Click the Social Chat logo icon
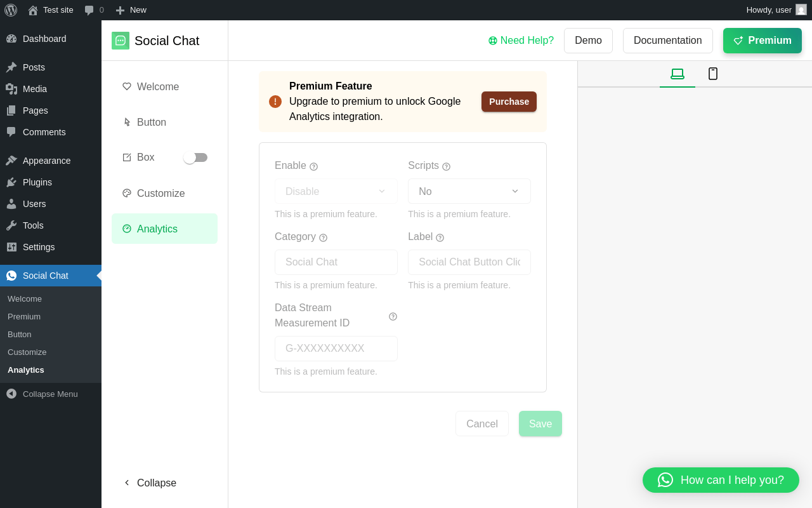812x508 pixels. 121,41
